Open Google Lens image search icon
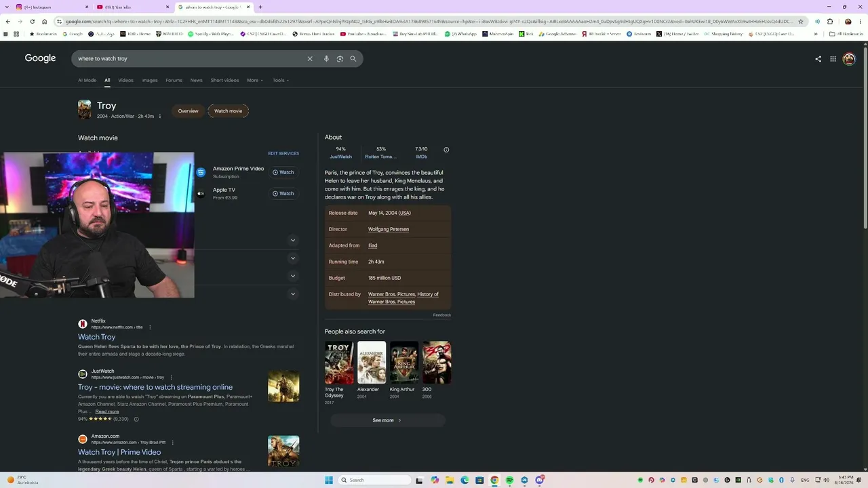 [340, 59]
